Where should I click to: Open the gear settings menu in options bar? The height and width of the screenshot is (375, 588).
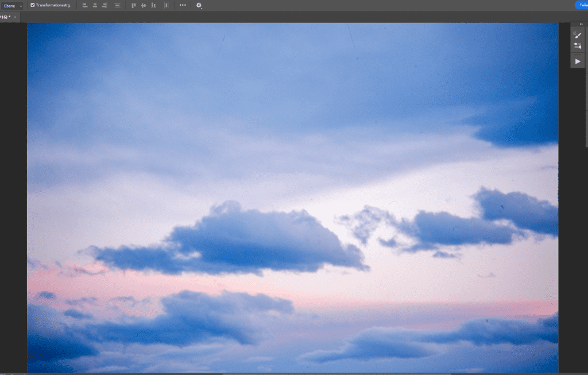pos(199,5)
